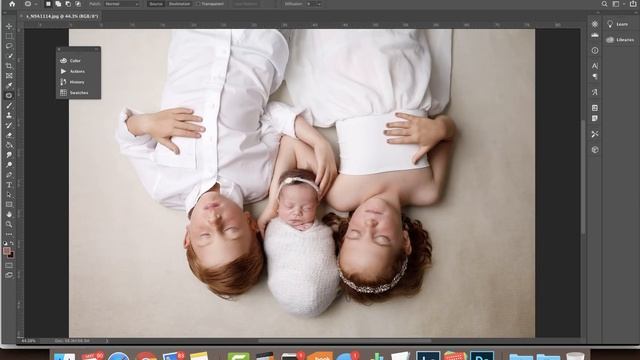The width and height of the screenshot is (640, 360).
Task: Select the Path Selection tool
Action: click(9, 195)
